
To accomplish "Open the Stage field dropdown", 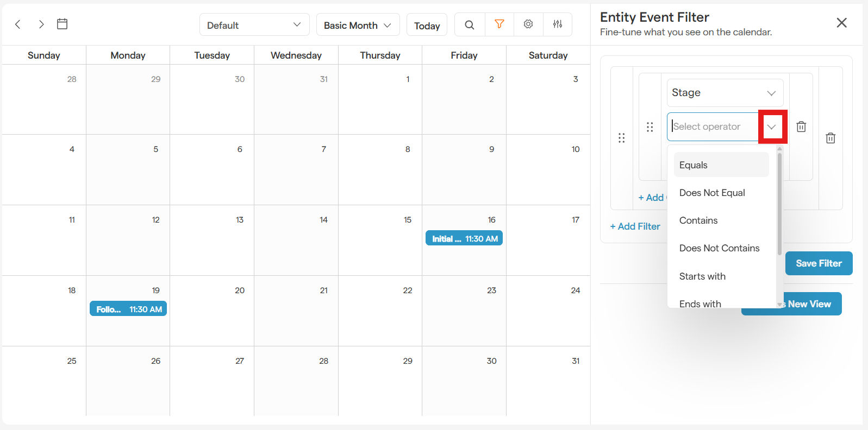I will pos(725,93).
